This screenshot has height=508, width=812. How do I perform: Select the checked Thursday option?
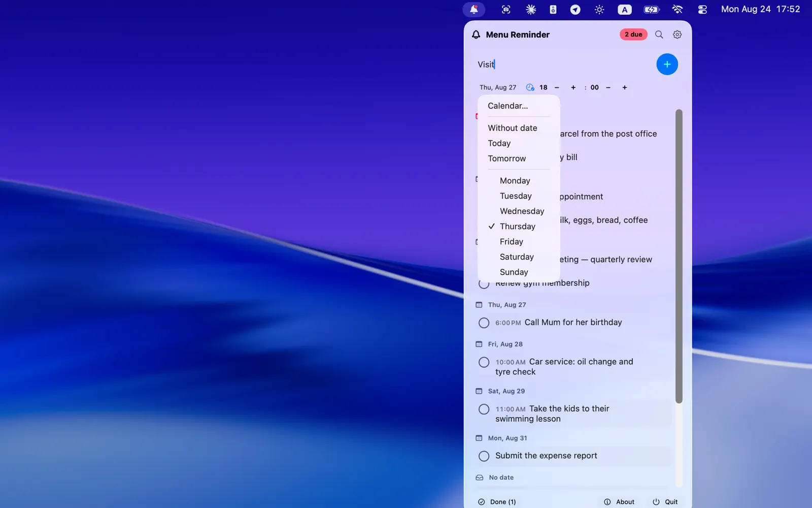point(519,227)
